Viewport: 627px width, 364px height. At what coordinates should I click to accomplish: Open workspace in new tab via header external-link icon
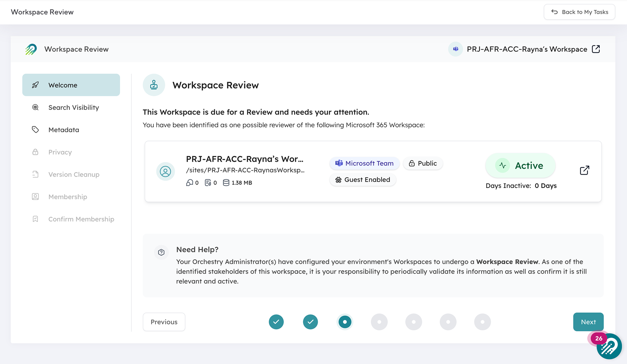(596, 49)
